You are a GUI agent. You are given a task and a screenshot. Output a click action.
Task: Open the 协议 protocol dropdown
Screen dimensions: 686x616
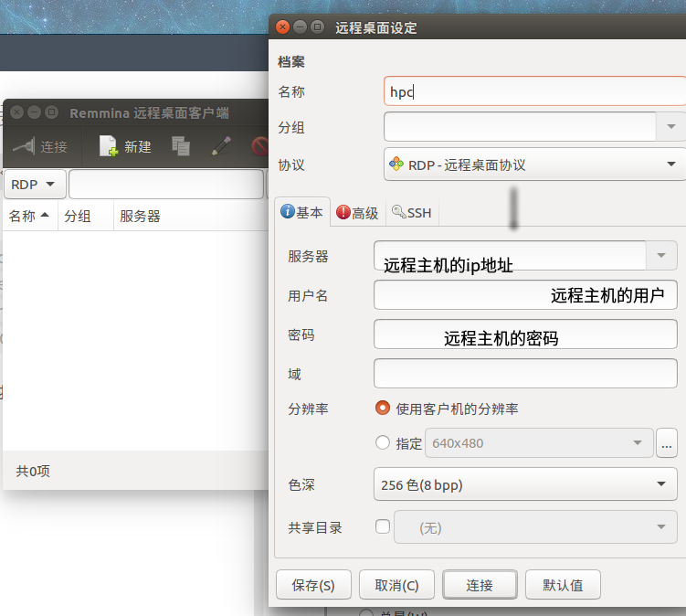pos(534,165)
